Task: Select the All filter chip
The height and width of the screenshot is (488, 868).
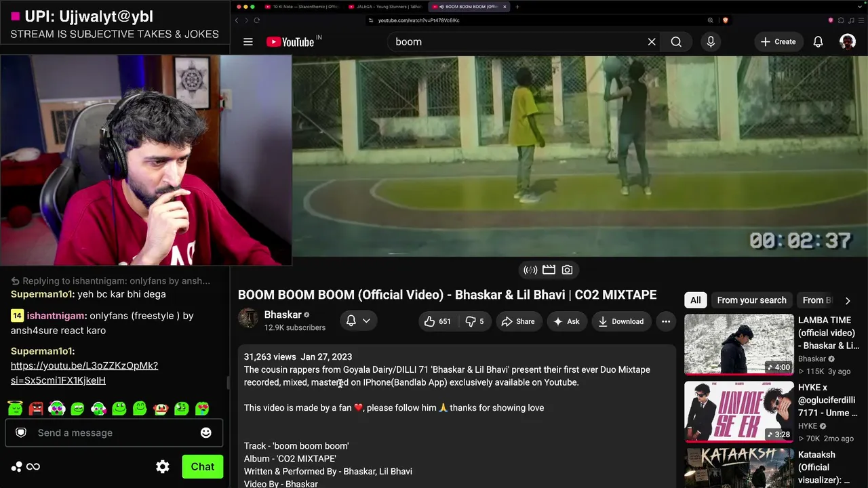Action: 696,300
